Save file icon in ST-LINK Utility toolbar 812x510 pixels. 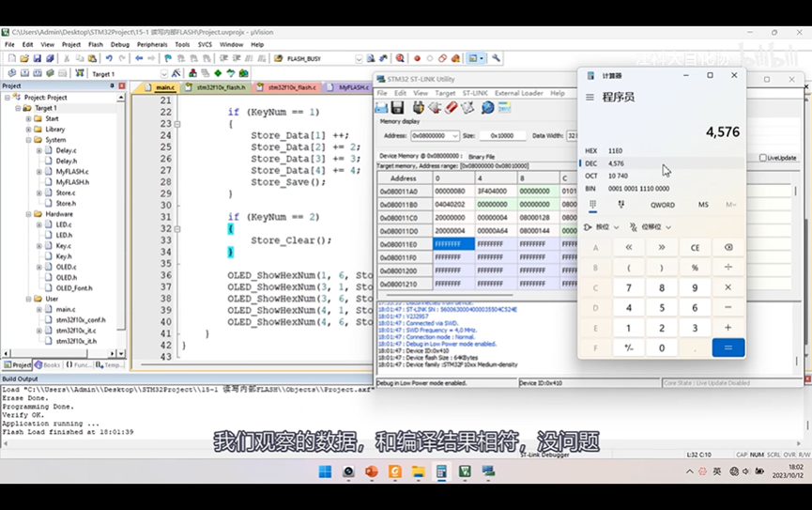click(x=398, y=108)
